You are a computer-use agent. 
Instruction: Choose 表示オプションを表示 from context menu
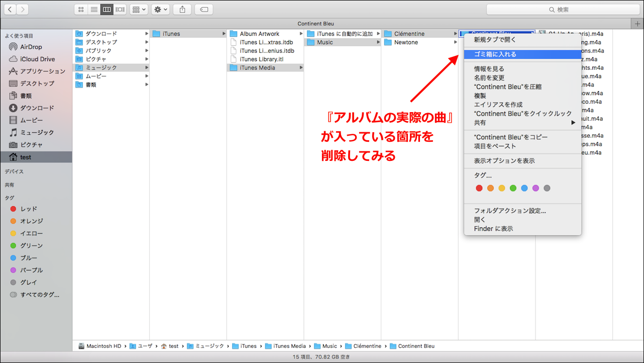pyautogui.click(x=522, y=161)
